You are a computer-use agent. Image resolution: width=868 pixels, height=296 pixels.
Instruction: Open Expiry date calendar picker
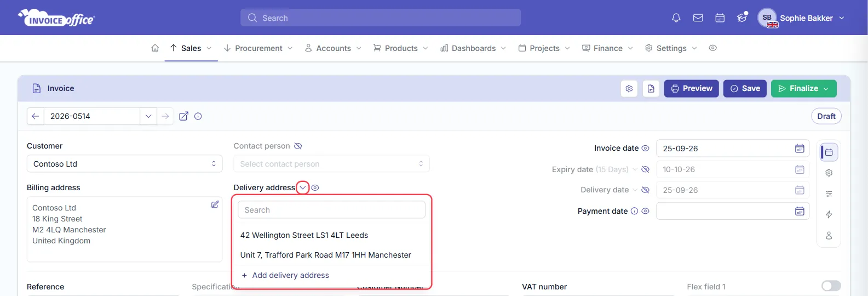tap(800, 169)
